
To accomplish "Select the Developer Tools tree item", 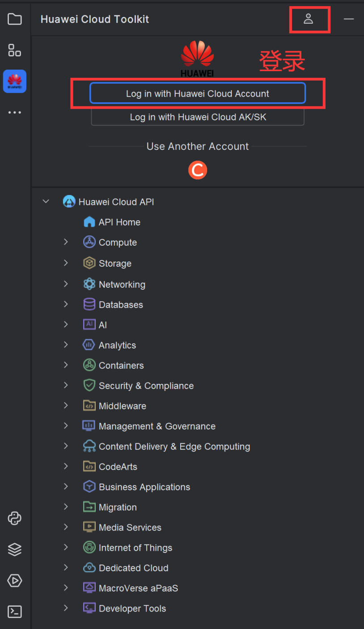I will click(x=132, y=608).
